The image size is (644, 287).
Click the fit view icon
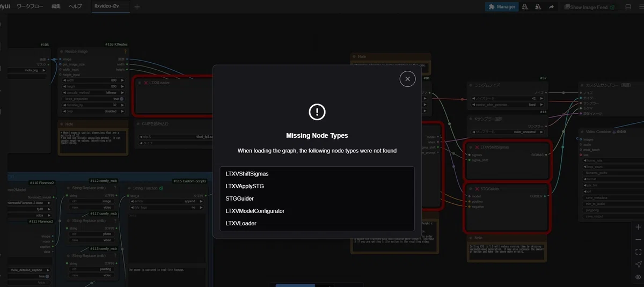(x=638, y=252)
